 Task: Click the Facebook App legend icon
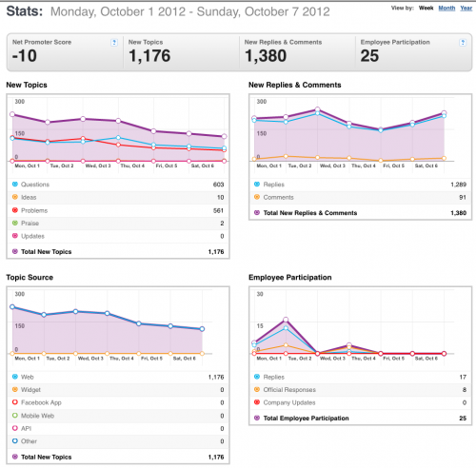15,402
